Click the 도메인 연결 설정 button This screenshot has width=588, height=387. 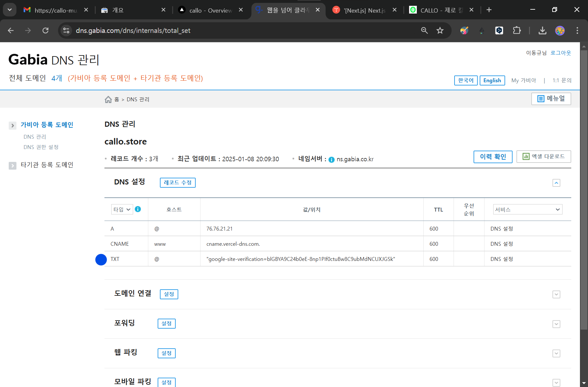tap(169, 294)
